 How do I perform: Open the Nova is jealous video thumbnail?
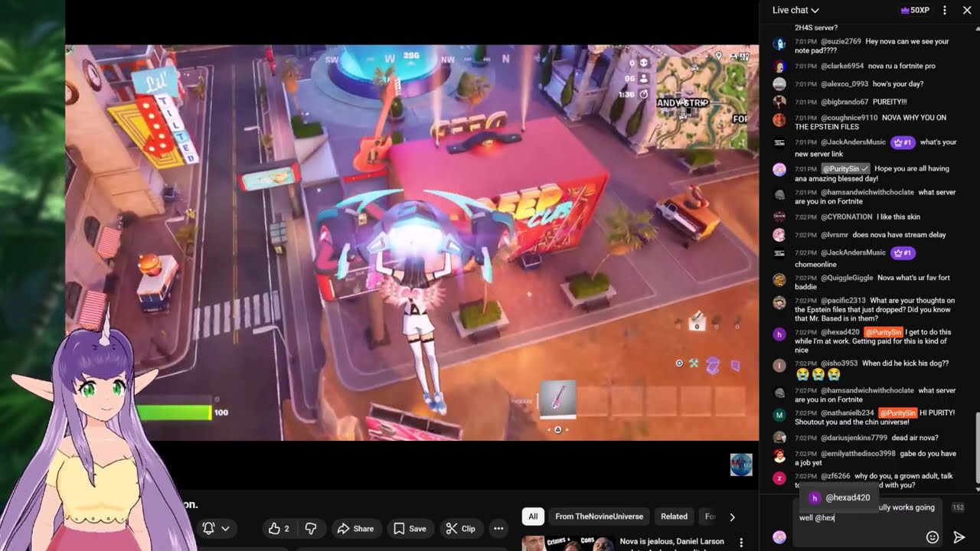pyautogui.click(x=567, y=543)
